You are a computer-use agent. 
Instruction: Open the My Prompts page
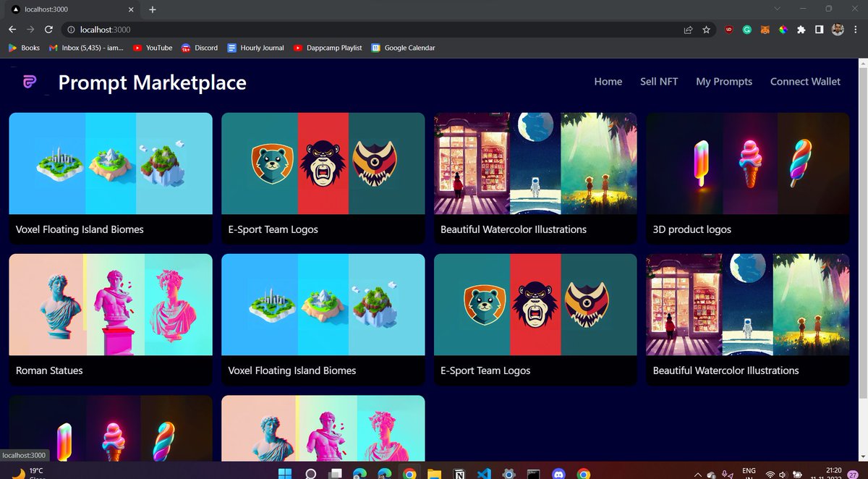point(724,82)
